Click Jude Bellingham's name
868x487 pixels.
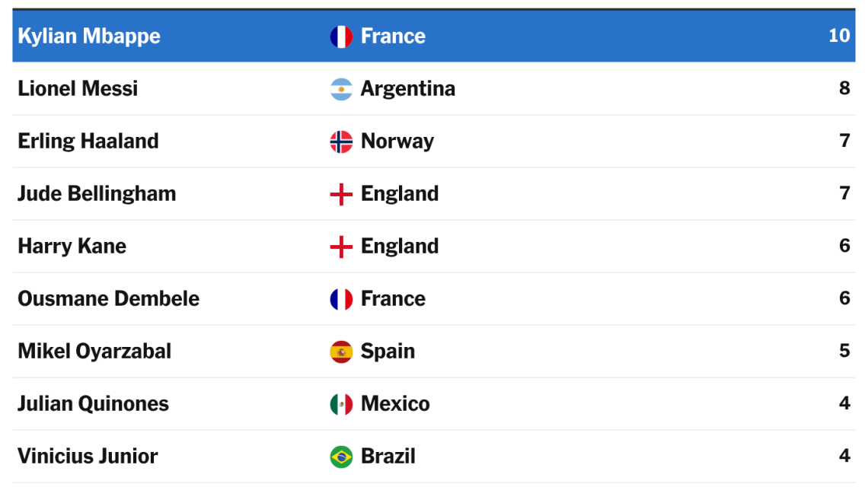(x=97, y=194)
